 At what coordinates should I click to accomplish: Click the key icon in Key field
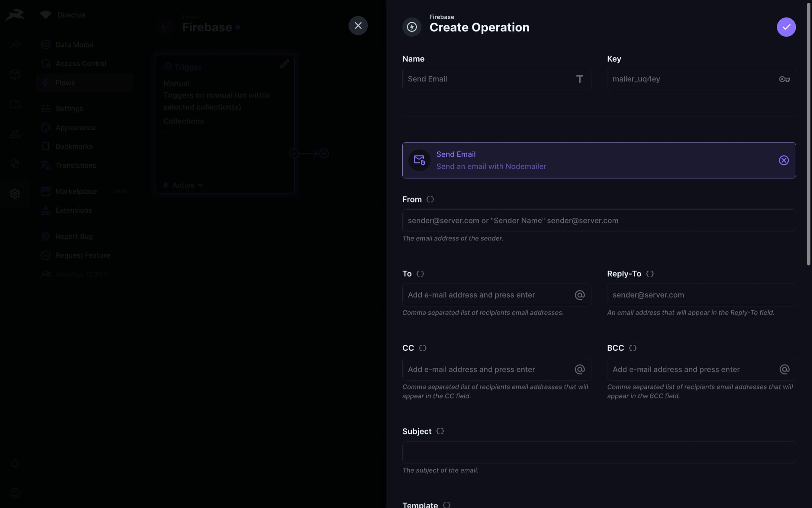(784, 79)
